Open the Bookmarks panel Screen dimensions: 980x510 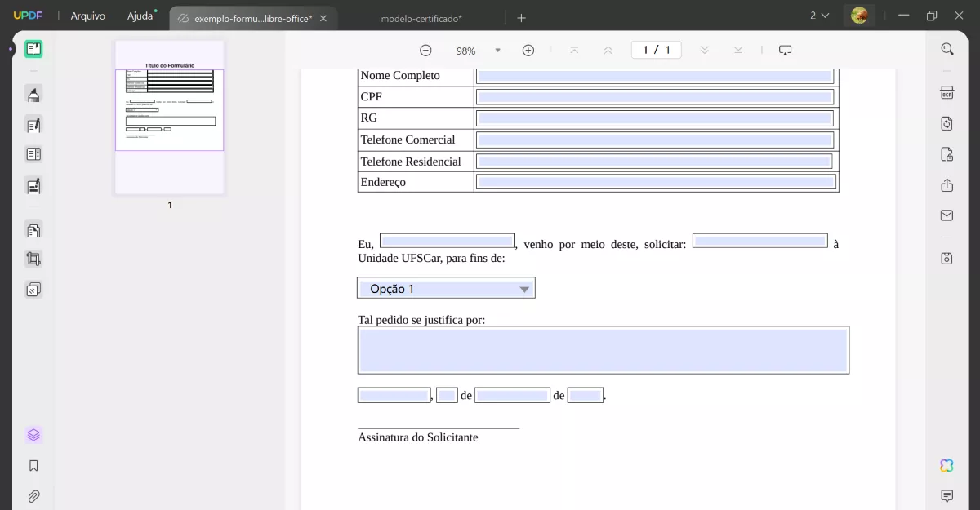pos(33,465)
